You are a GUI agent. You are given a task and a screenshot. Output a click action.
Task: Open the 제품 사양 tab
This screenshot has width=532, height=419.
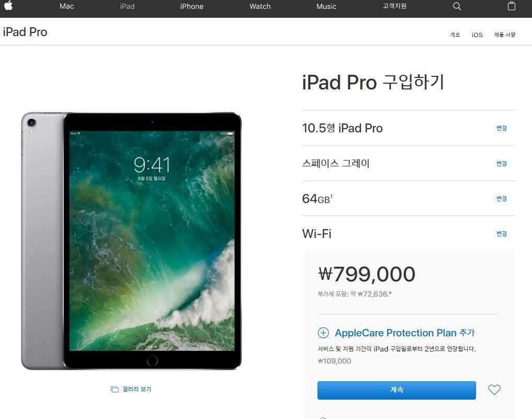pyautogui.click(x=504, y=35)
